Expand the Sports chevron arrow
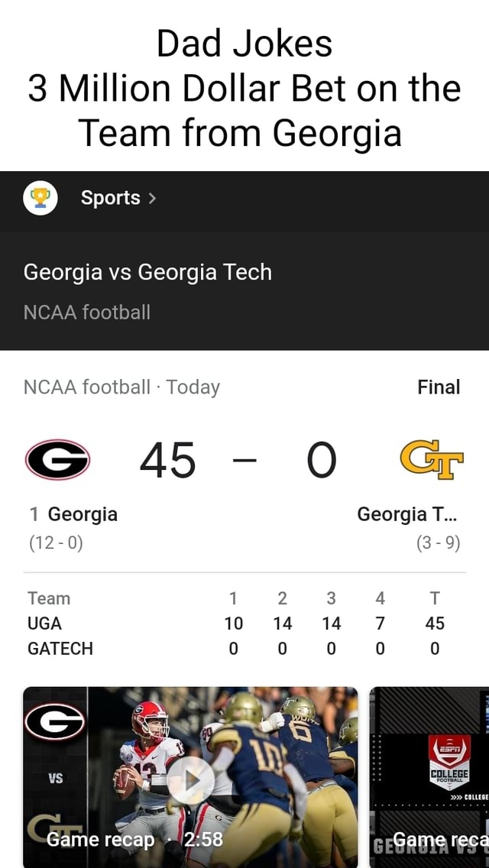The image size is (489, 868). pos(153,199)
